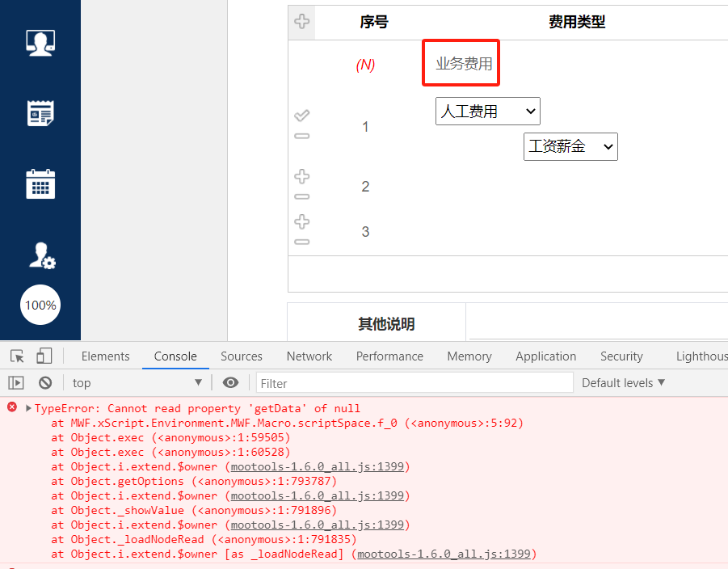Image resolution: width=728 pixels, height=569 pixels.
Task: Open the Default levels dropdown
Action: pyautogui.click(x=624, y=383)
